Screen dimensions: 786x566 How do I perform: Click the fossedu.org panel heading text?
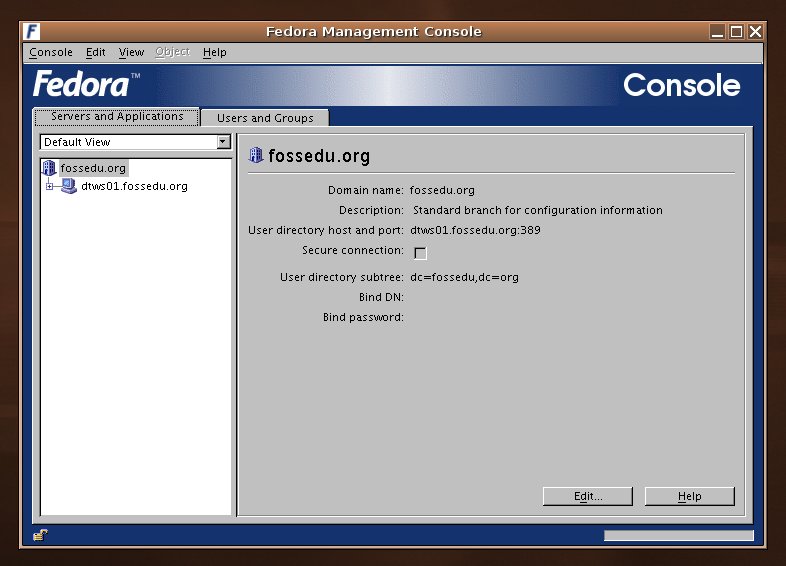pos(319,156)
